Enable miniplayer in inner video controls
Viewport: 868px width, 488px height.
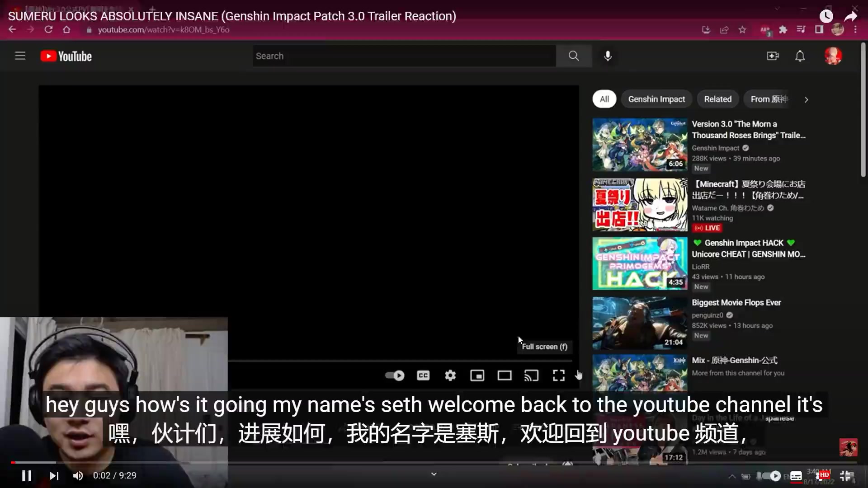click(x=477, y=375)
